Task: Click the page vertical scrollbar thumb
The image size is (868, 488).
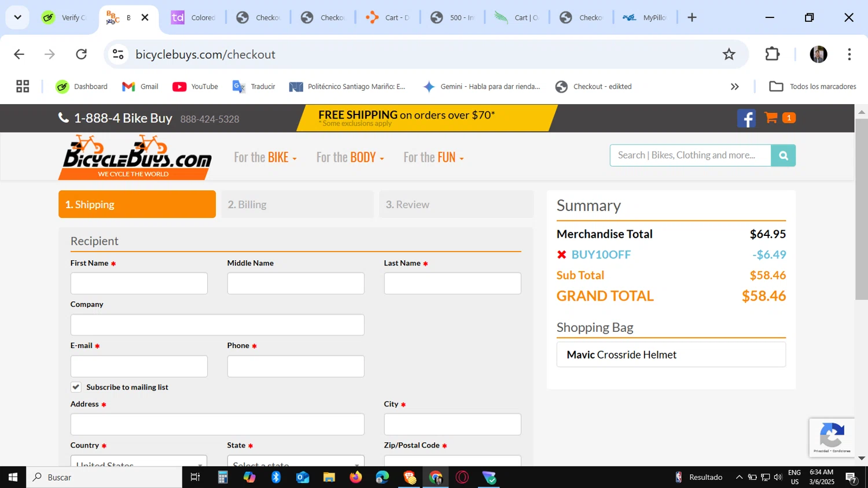Action: point(861,209)
